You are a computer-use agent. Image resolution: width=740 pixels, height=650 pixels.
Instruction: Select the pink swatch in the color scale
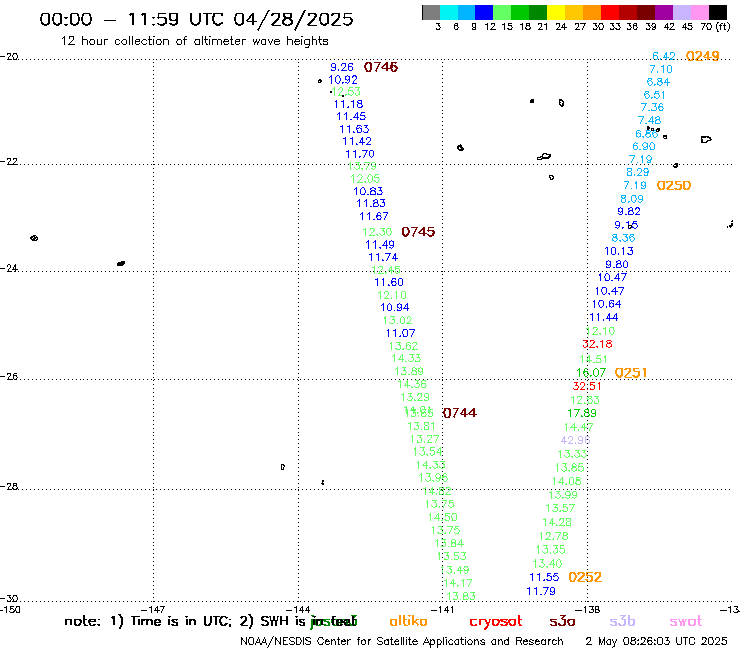point(699,12)
